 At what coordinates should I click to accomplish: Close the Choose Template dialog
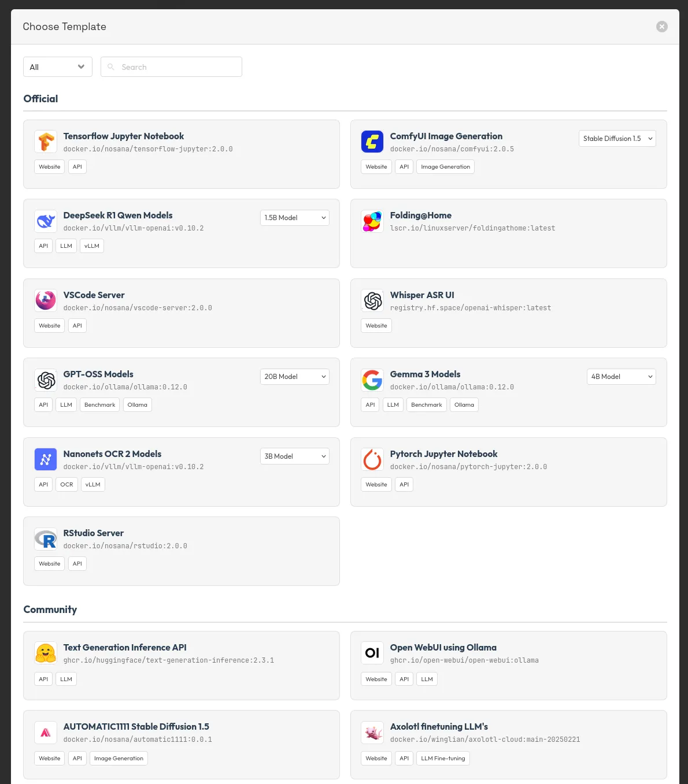pos(662,27)
